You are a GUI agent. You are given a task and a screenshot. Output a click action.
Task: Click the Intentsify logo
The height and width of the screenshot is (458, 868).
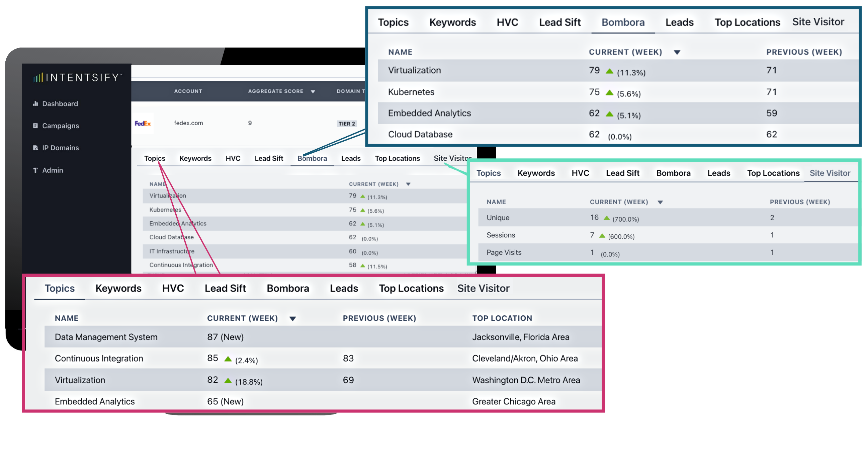[x=77, y=78]
